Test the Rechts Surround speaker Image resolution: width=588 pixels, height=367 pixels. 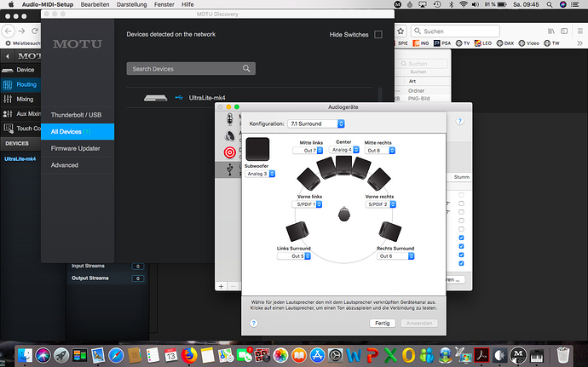coord(390,232)
